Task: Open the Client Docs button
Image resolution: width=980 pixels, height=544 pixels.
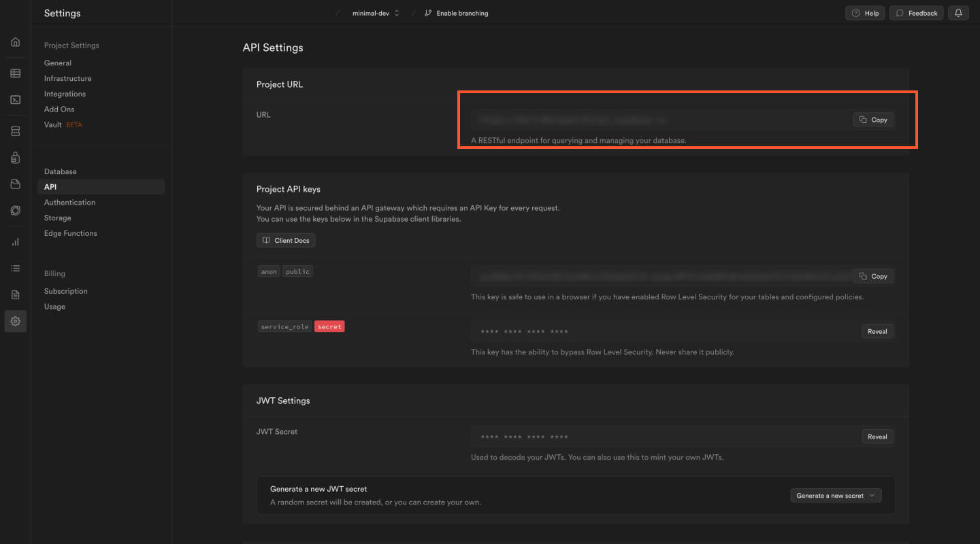Action: 286,240
